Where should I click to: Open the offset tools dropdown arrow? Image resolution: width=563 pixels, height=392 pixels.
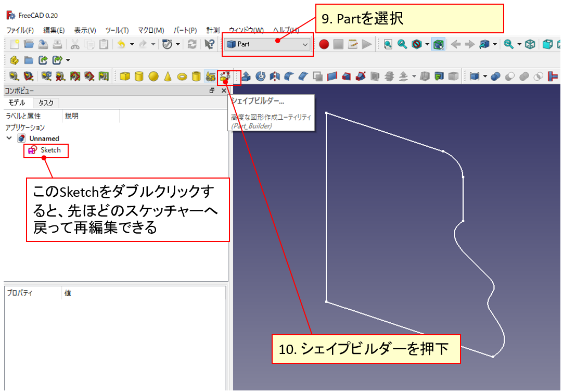[414, 76]
